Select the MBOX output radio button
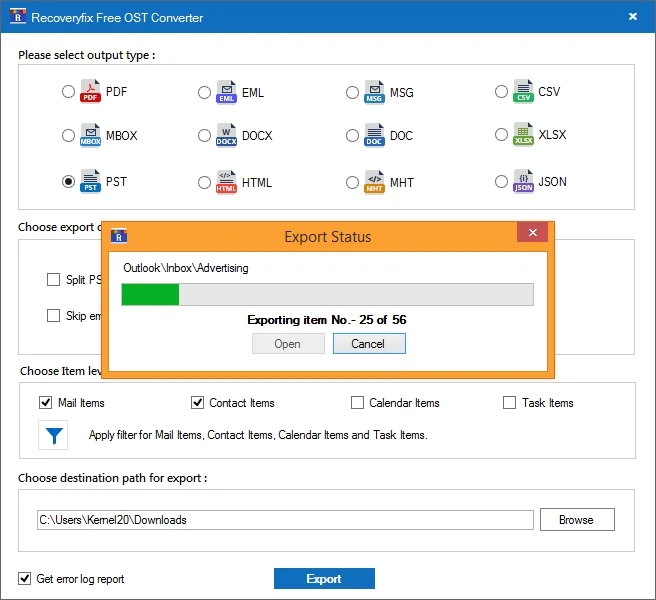 (x=68, y=135)
